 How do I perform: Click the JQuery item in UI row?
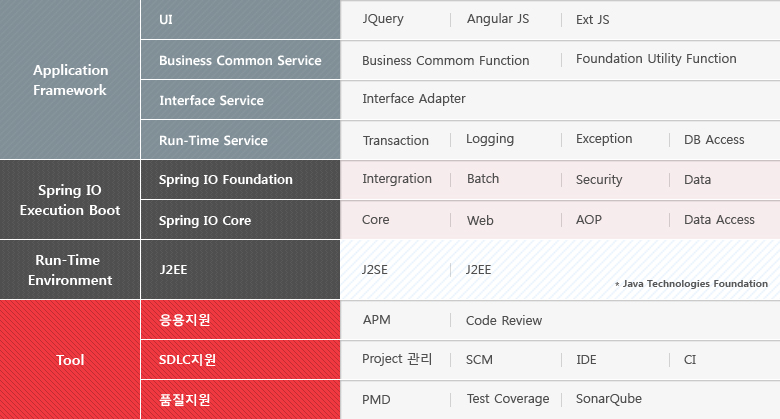[384, 20]
